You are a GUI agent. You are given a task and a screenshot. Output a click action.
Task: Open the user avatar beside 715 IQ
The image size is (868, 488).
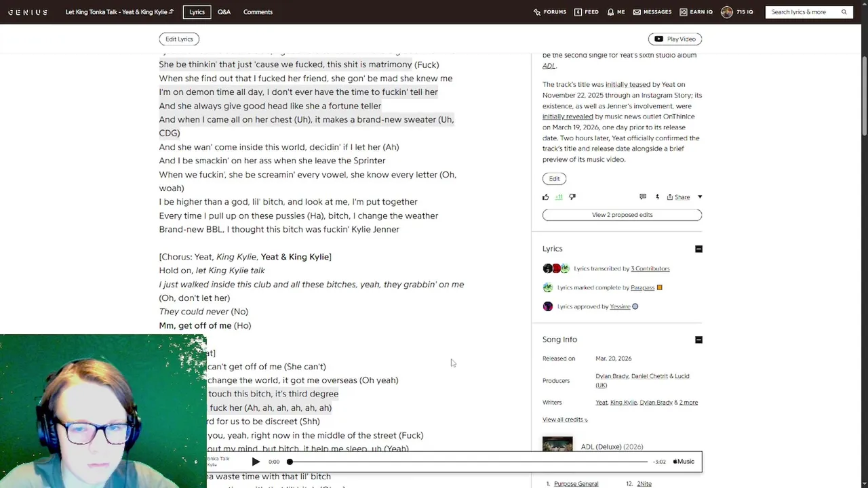click(727, 12)
